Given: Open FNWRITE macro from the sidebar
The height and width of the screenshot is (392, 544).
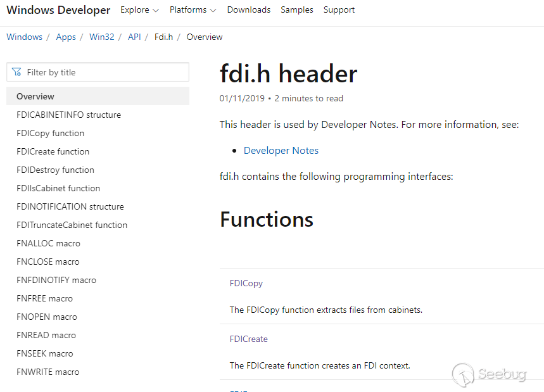Looking at the screenshot, I should pyautogui.click(x=48, y=372).
